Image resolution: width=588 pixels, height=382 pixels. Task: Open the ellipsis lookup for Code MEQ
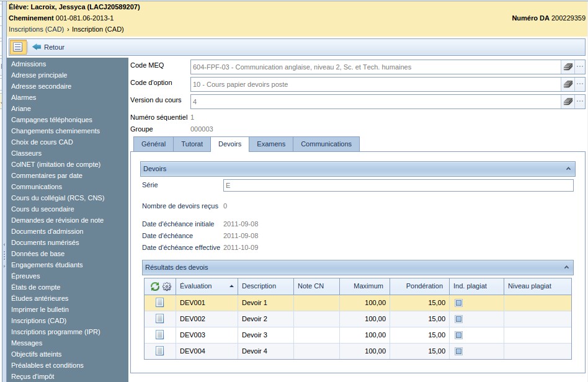[580, 67]
